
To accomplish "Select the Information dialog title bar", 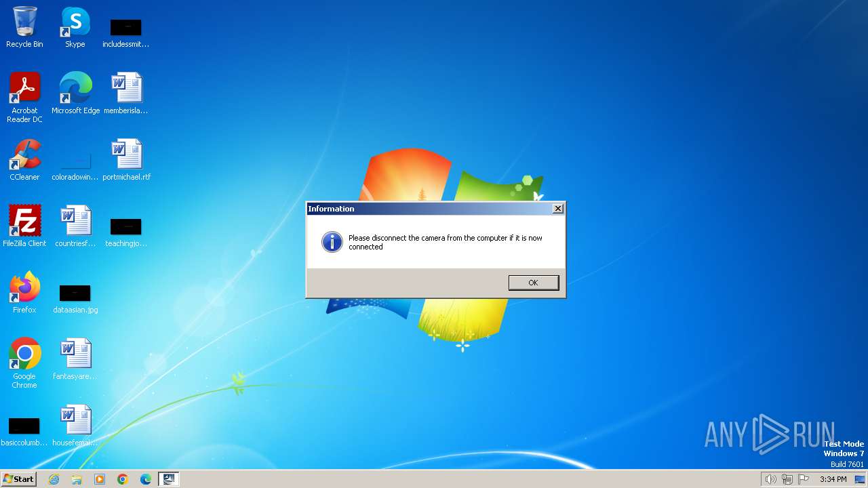I will pyautogui.click(x=435, y=209).
